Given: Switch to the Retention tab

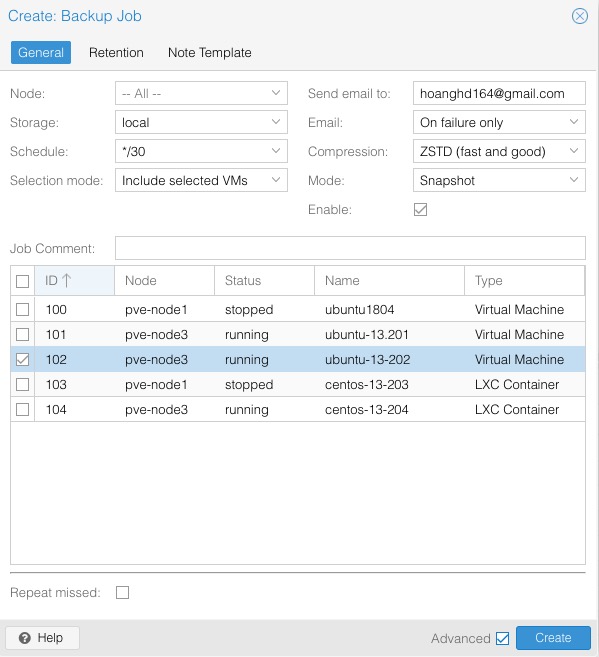Looking at the screenshot, I should tap(116, 53).
